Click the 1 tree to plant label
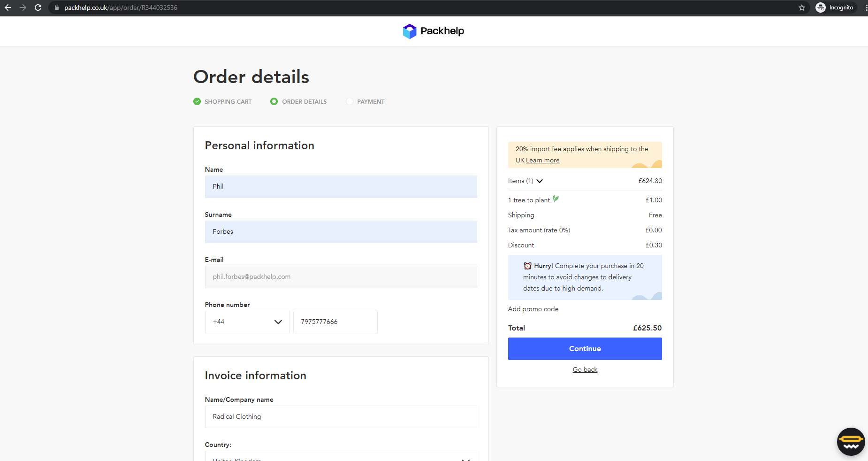Image resolution: width=868 pixels, height=461 pixels. pyautogui.click(x=529, y=200)
